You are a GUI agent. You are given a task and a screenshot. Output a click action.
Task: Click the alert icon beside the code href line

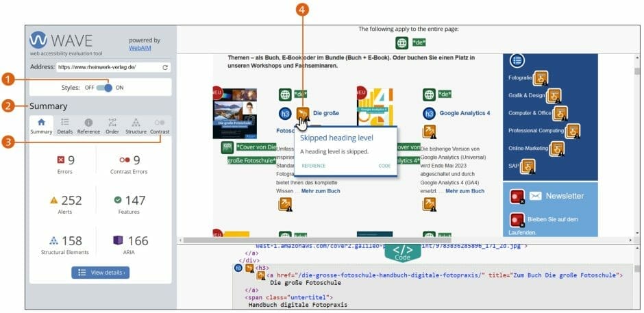pos(260,275)
